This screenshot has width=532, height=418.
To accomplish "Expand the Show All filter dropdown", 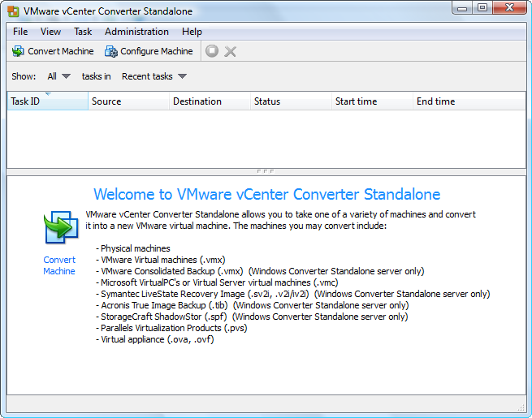I will (58, 76).
